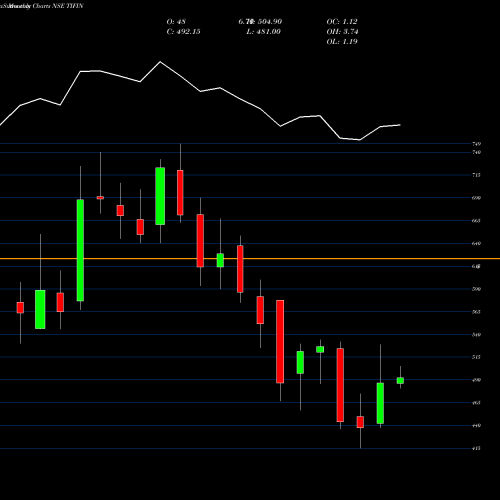Click the 440 price axis label

(x=476, y=426)
